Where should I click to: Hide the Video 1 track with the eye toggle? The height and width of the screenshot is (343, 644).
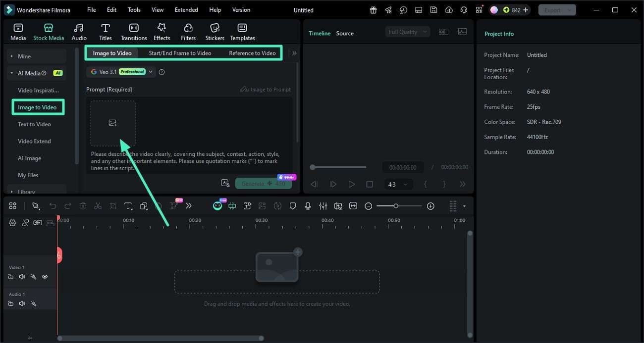click(45, 277)
